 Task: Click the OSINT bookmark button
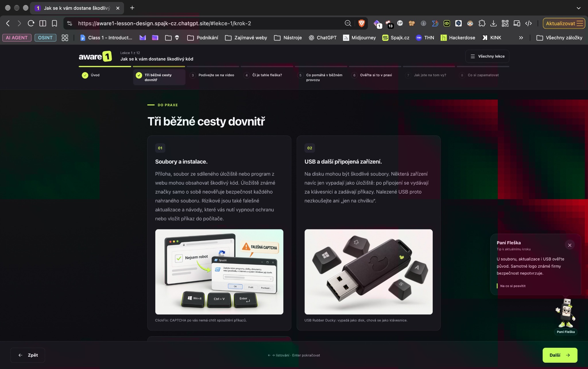[45, 38]
